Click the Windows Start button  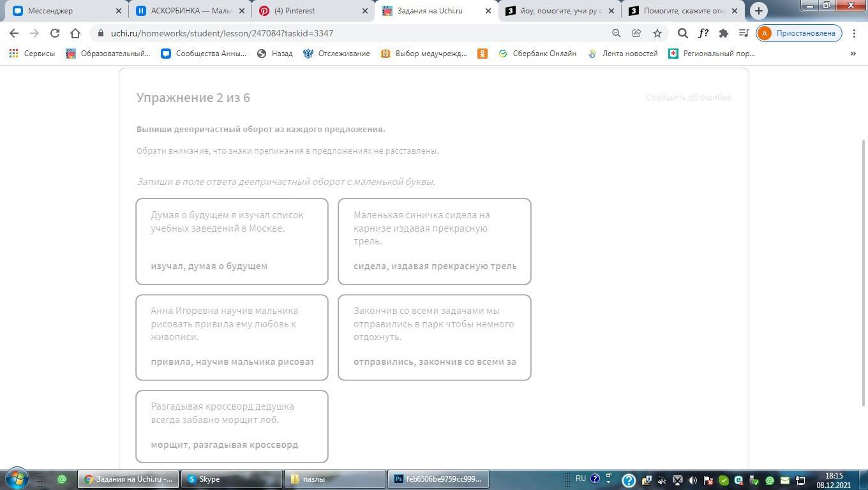(x=17, y=479)
